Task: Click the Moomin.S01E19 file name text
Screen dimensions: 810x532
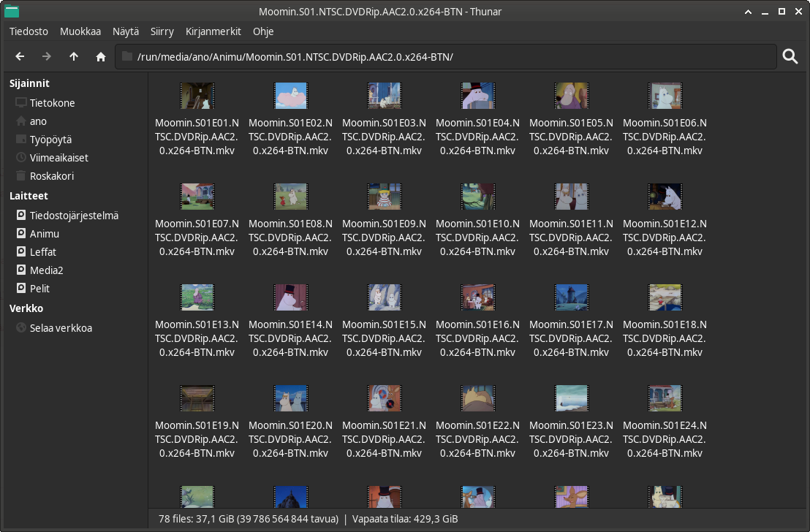Action: coord(197,439)
